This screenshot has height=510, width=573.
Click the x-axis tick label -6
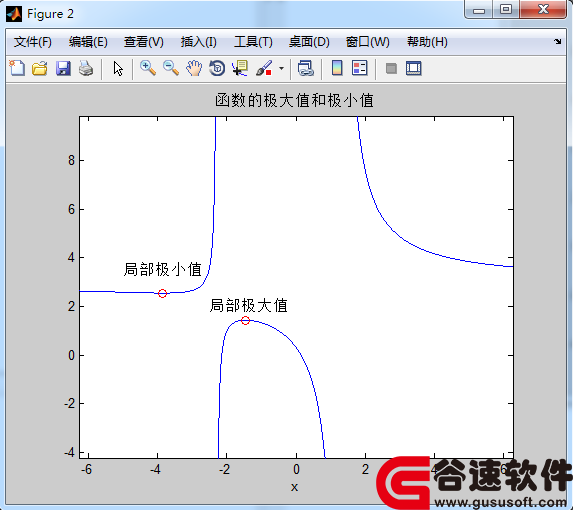(86, 469)
